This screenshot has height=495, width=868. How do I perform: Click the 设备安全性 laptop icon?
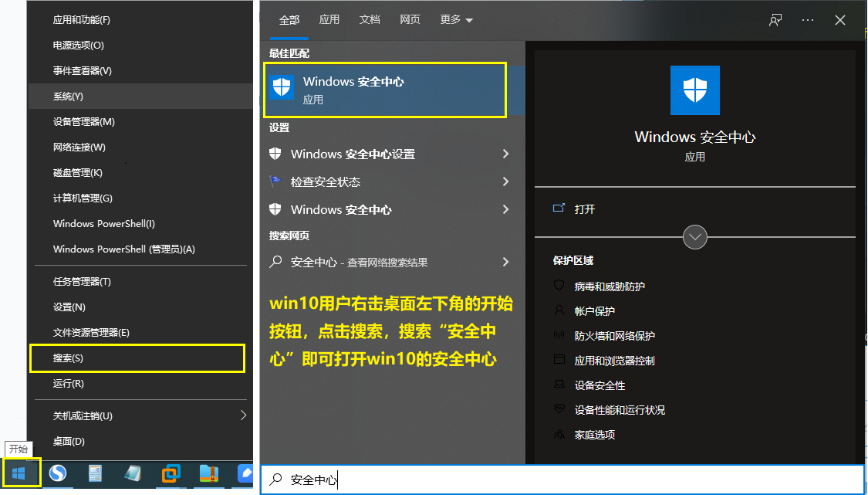point(559,384)
